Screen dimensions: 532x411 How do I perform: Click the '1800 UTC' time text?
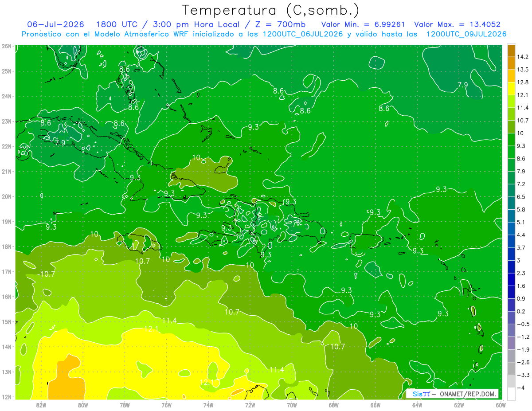(x=117, y=24)
